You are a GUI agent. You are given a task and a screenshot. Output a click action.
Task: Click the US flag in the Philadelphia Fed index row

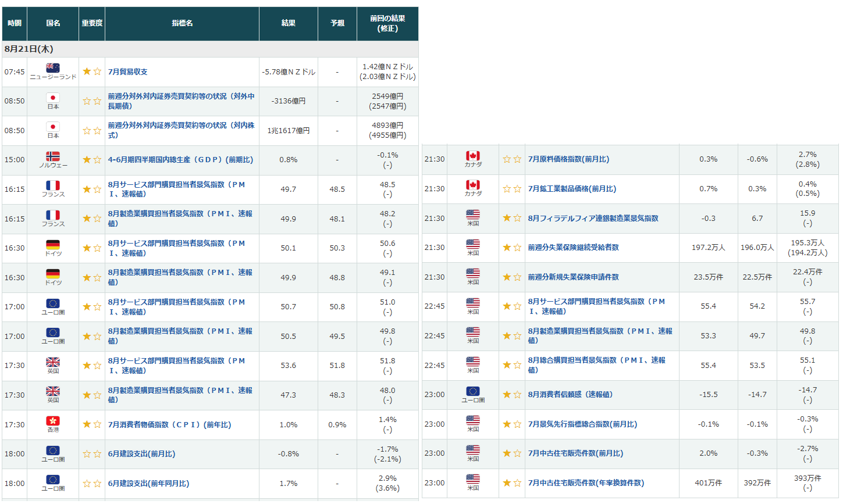click(473, 215)
